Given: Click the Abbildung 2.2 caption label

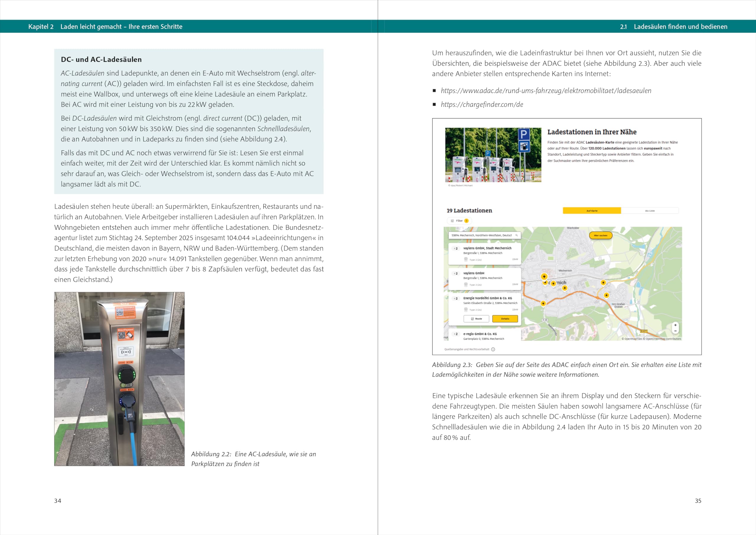Looking at the screenshot, I should (211, 454).
